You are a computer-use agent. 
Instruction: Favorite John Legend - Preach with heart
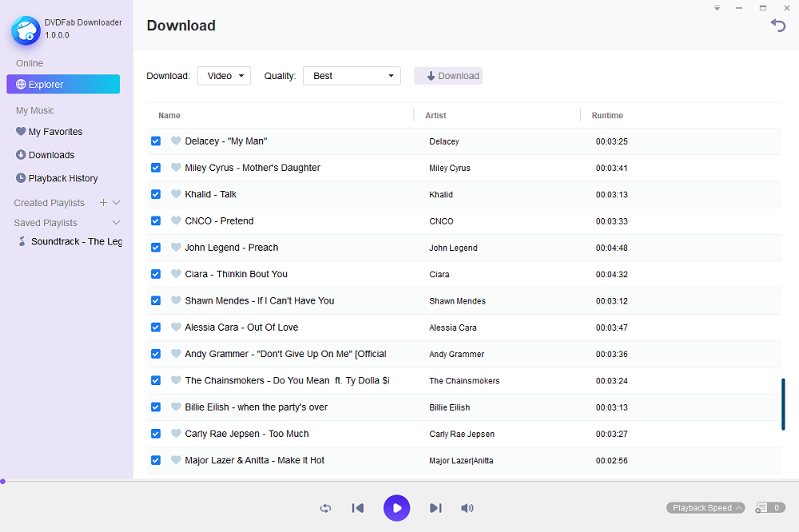point(176,247)
